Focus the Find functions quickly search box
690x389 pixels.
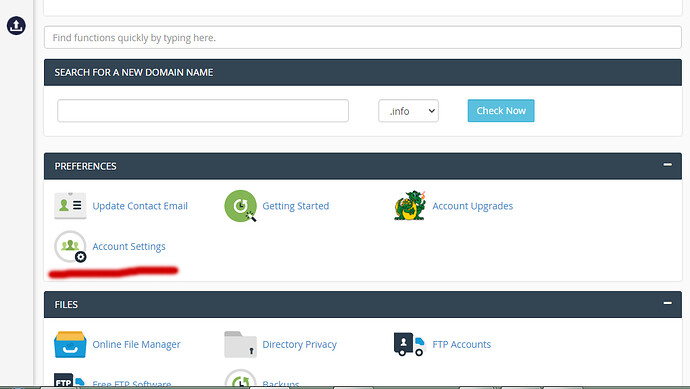pyautogui.click(x=363, y=37)
